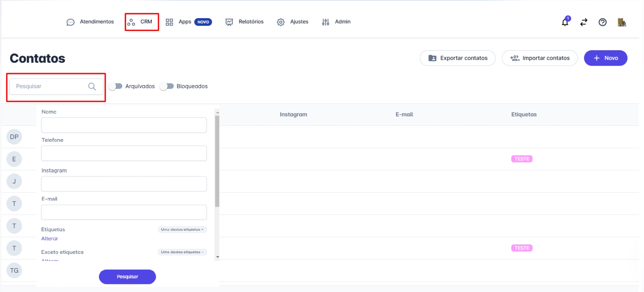Click the magnifying glass search icon
This screenshot has height=292, width=644.
click(92, 87)
